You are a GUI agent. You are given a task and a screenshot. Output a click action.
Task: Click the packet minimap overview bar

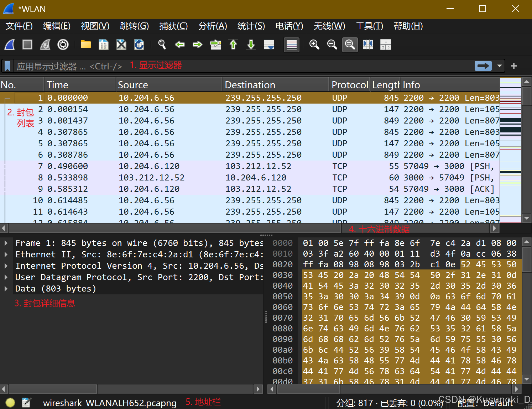(511, 150)
